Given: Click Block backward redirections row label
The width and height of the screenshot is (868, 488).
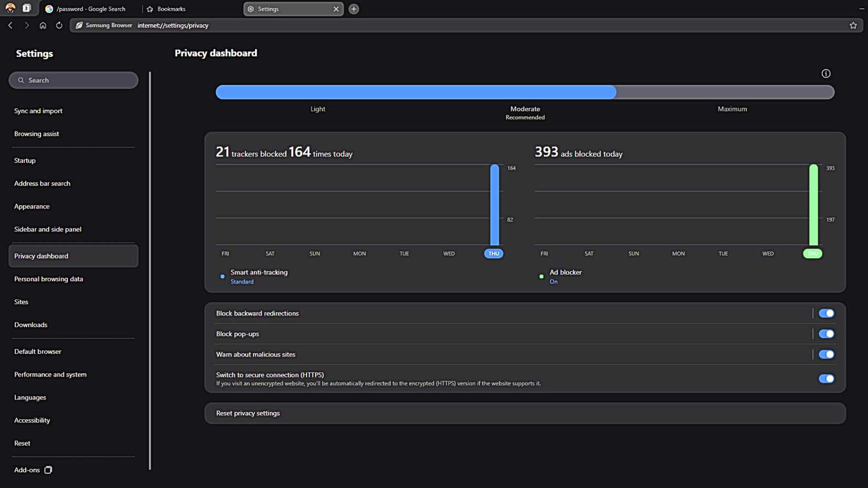Looking at the screenshot, I should (x=257, y=313).
